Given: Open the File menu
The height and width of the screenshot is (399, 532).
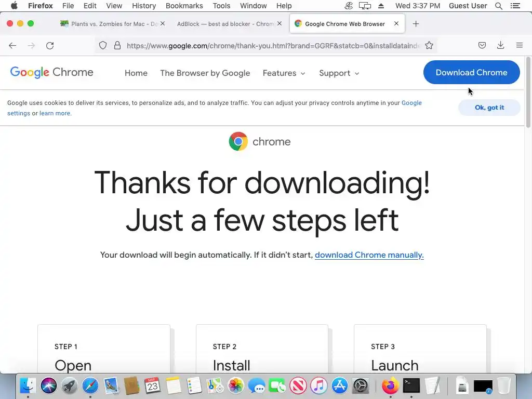Looking at the screenshot, I should click(x=68, y=6).
